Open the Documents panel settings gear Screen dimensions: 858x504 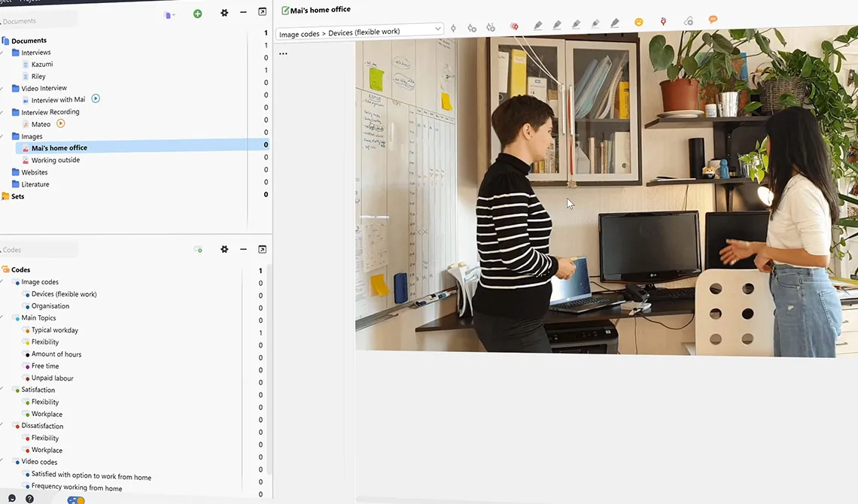point(224,13)
